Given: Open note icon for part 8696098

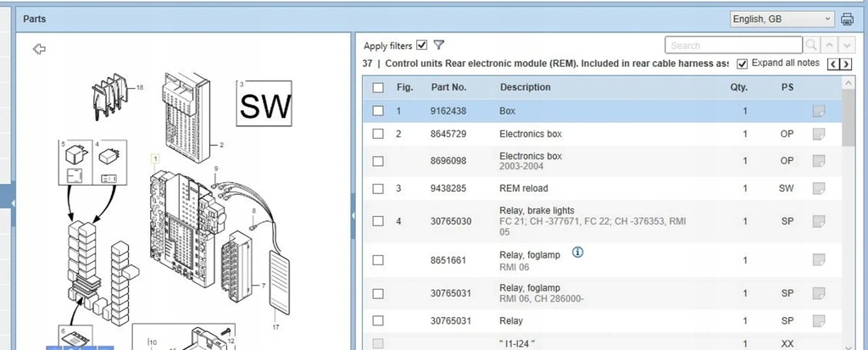Looking at the screenshot, I should (819, 161).
